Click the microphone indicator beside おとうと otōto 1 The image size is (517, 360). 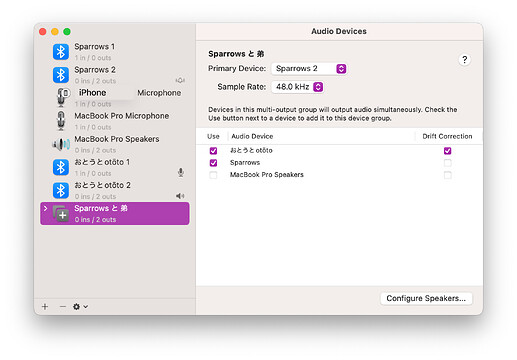click(181, 172)
